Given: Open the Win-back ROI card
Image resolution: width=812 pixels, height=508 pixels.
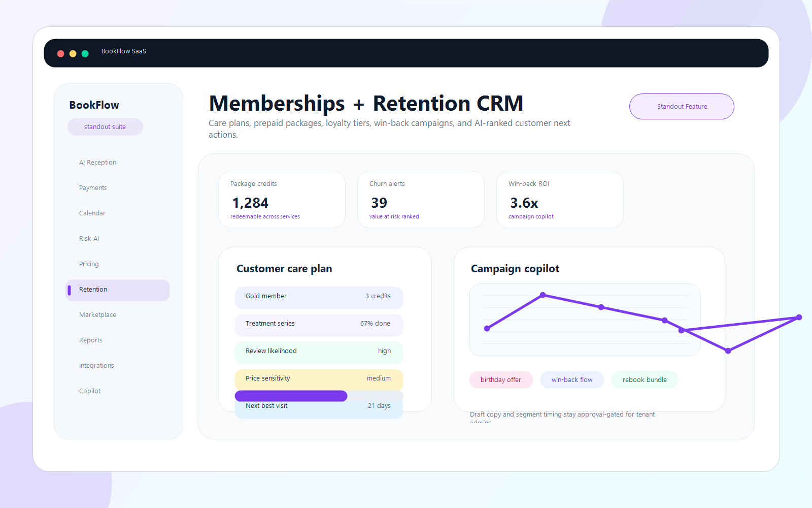Looking at the screenshot, I should click(560, 199).
